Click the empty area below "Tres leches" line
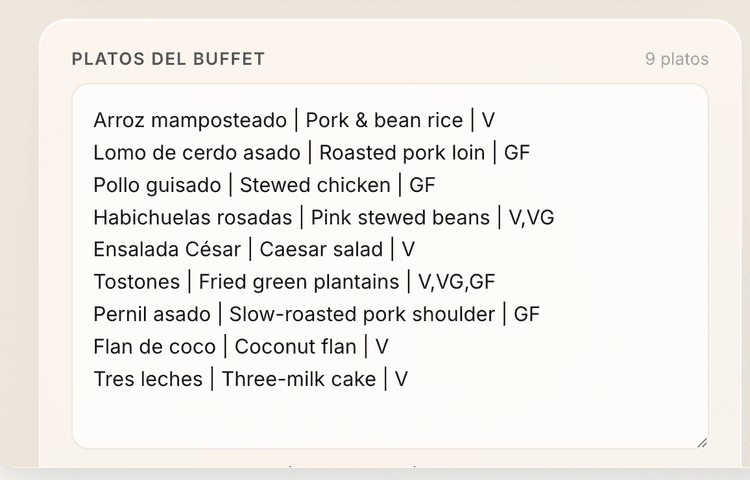 [390, 418]
